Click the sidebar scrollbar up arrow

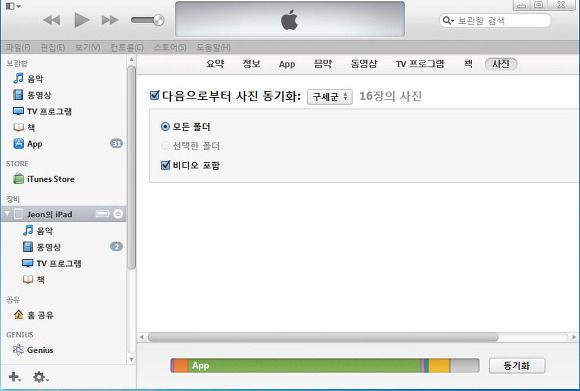click(131, 59)
